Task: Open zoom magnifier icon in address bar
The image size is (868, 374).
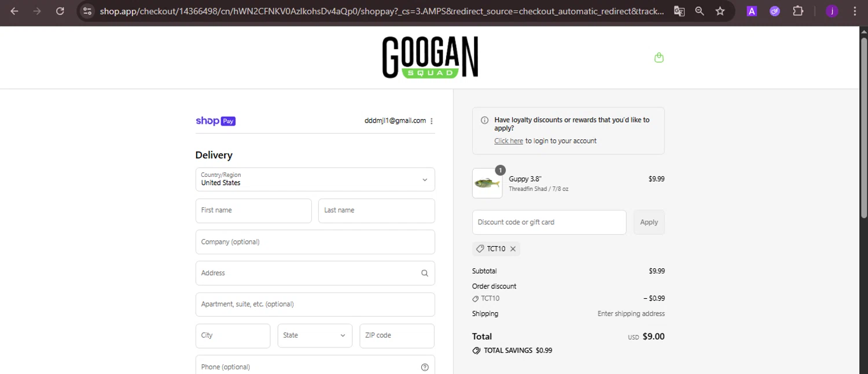Action: [x=700, y=11]
